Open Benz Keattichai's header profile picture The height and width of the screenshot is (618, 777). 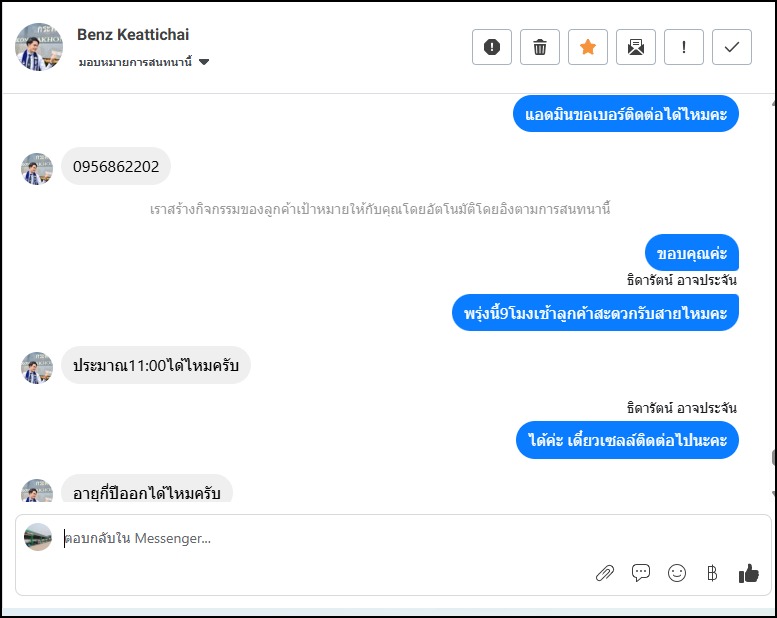coord(40,46)
